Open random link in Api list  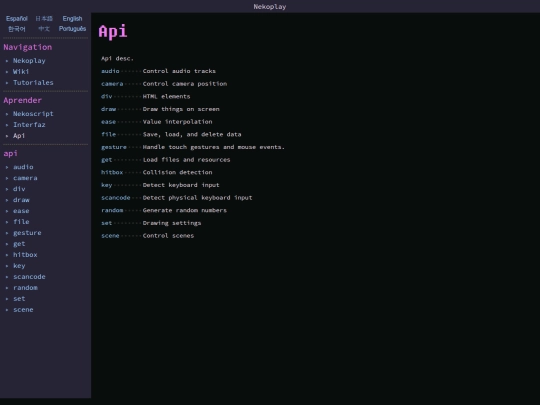click(x=112, y=210)
